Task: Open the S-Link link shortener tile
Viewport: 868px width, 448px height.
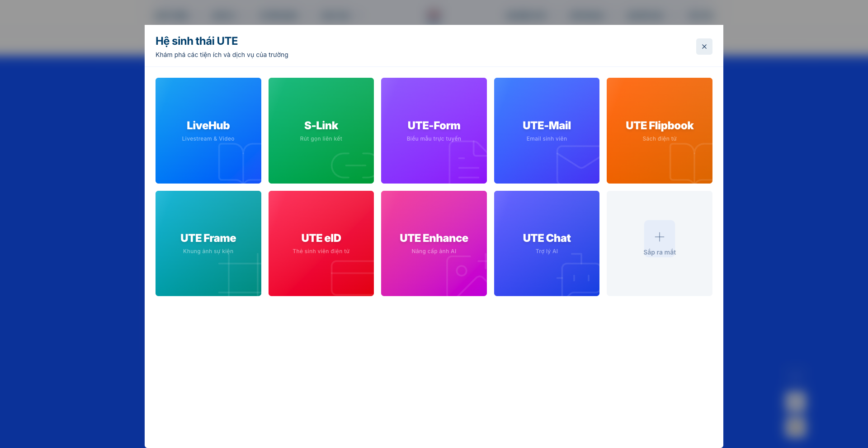Action: (321, 130)
